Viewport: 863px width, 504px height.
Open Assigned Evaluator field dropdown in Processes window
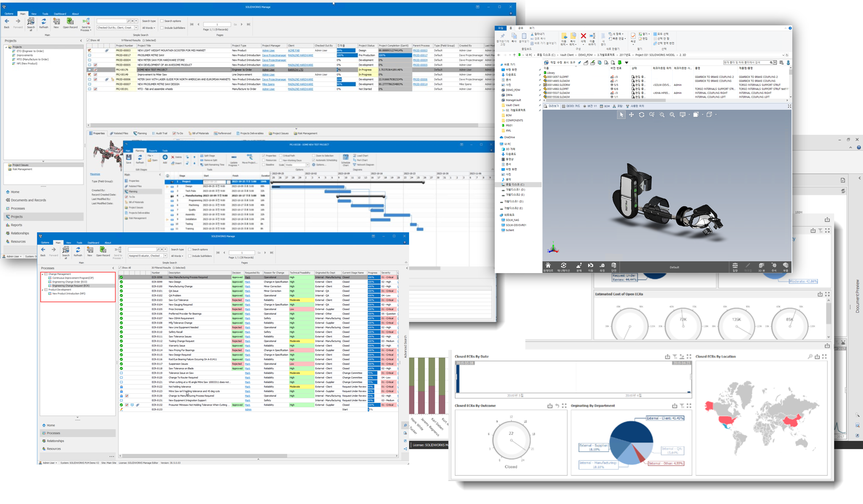point(165,256)
